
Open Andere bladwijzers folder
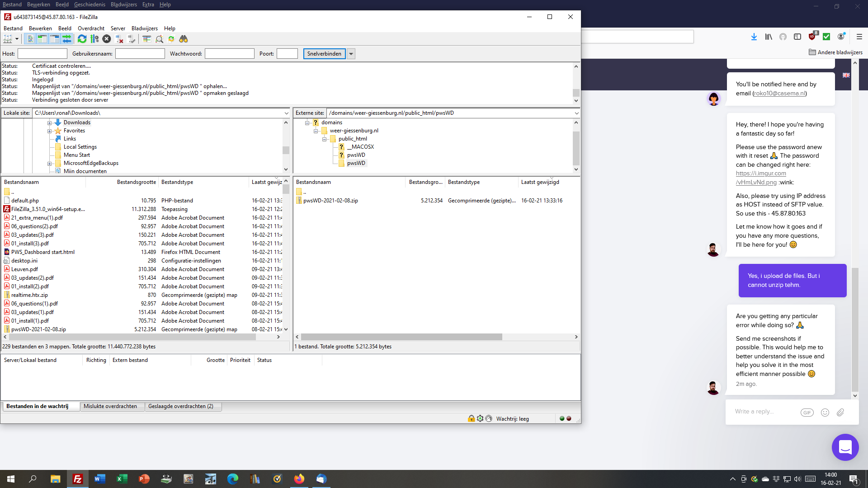tap(835, 52)
